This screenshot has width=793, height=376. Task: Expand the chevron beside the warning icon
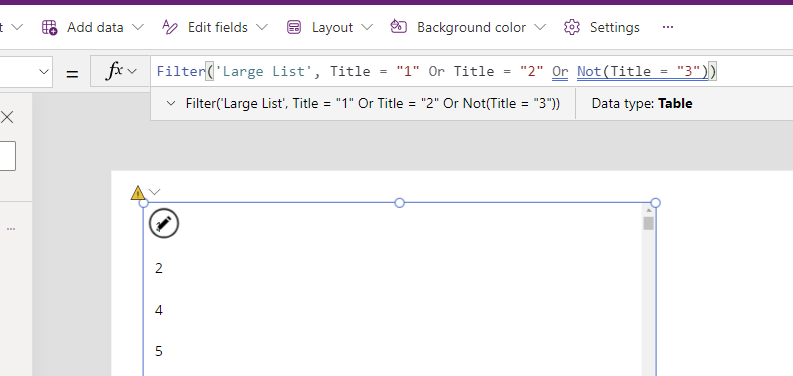click(155, 192)
